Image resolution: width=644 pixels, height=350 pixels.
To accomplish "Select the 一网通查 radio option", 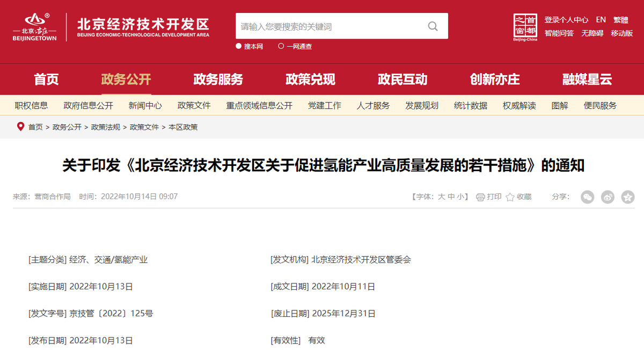I will (281, 46).
